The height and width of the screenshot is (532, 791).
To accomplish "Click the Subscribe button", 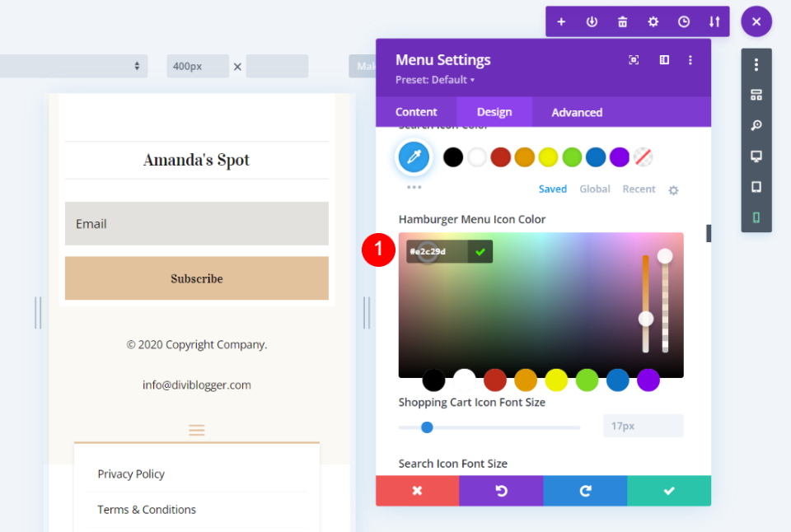I will tap(197, 278).
